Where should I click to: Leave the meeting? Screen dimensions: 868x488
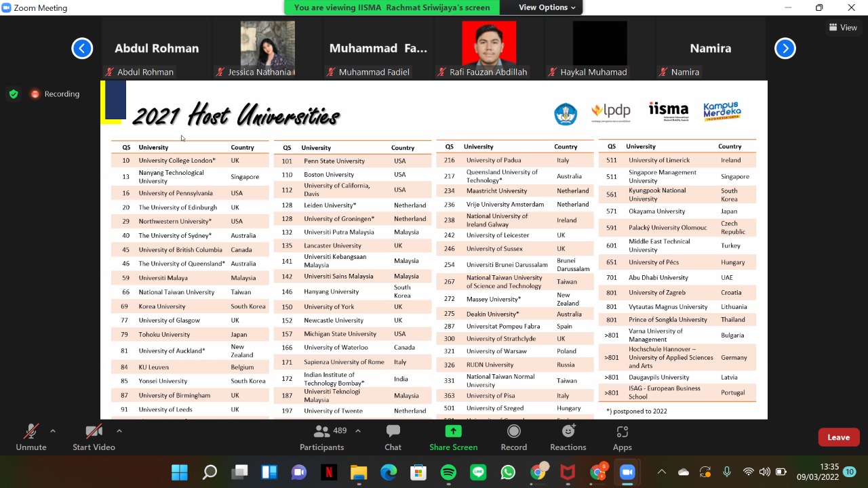point(838,437)
